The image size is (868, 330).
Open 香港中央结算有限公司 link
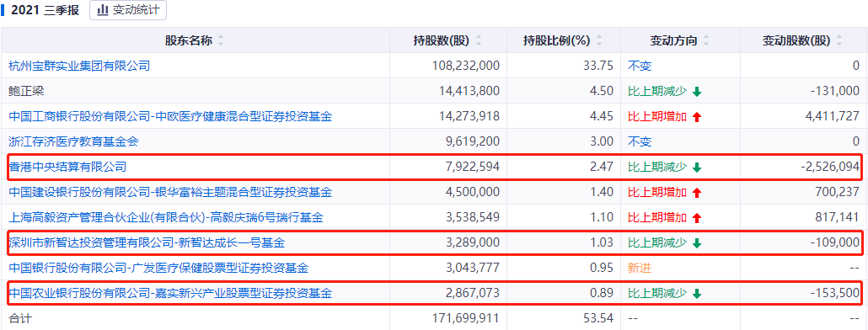67,167
